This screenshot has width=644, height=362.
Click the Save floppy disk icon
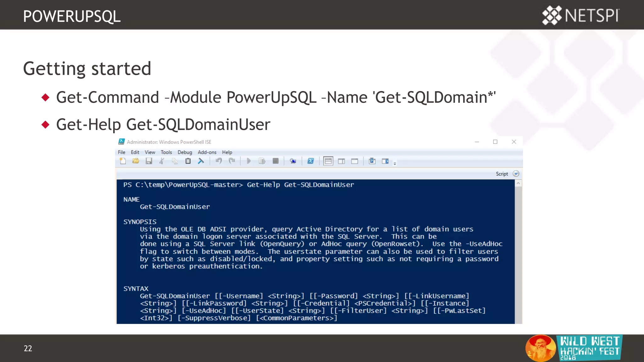[x=149, y=161]
